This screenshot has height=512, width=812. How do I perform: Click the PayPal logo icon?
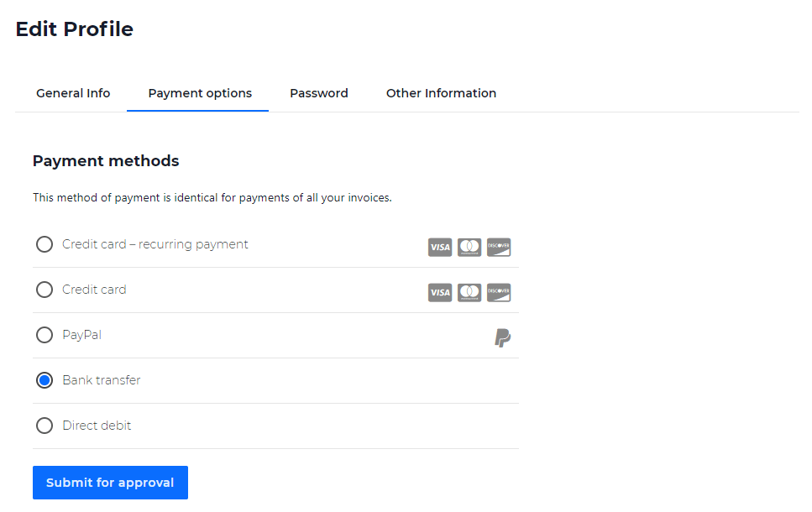(x=502, y=337)
